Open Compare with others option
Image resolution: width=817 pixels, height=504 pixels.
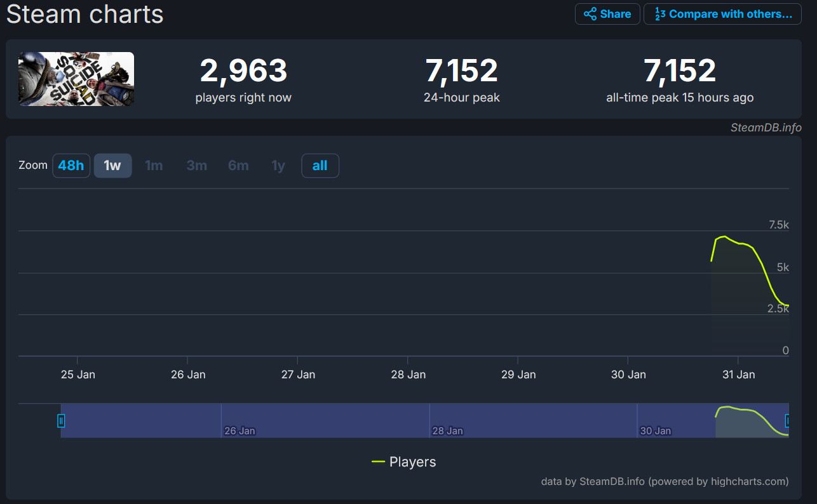tap(722, 14)
